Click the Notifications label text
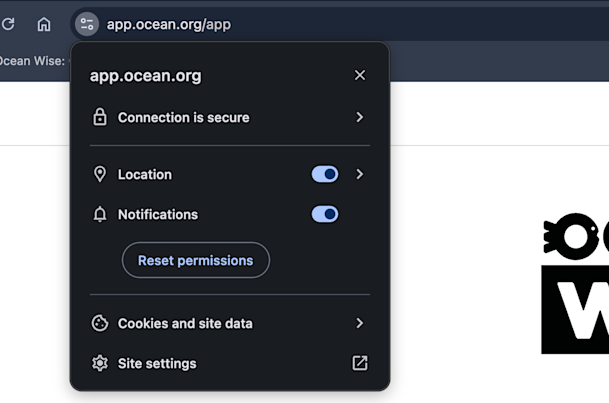The image size is (609, 403). click(x=158, y=215)
